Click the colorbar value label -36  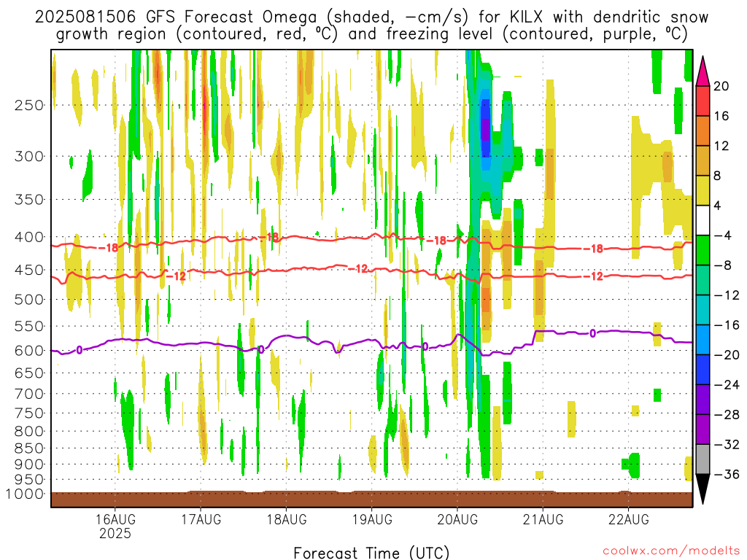pos(727,474)
